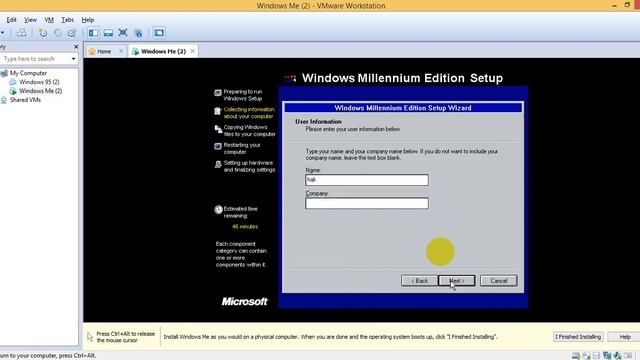640x360 pixels.
Task: Select Shared VMs in the library
Action: coord(25,100)
